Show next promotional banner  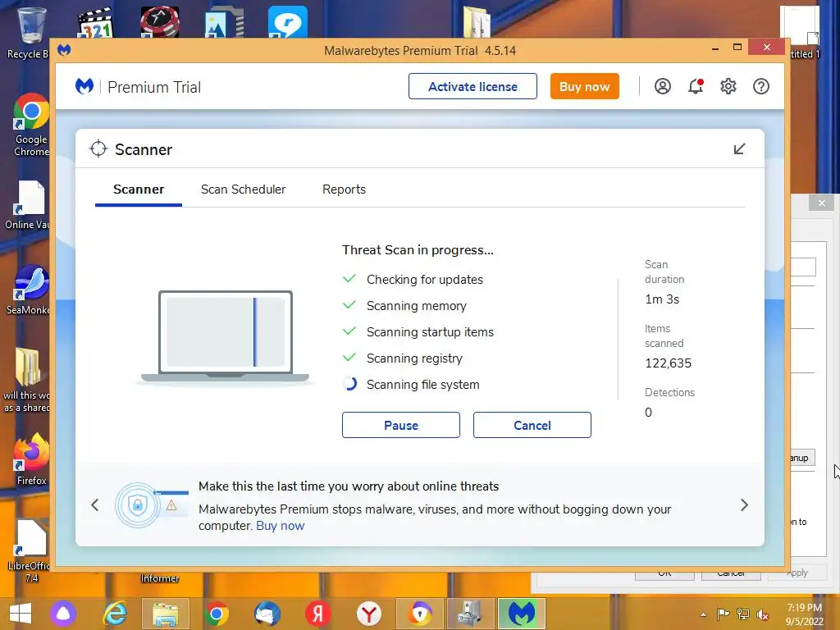click(x=744, y=504)
